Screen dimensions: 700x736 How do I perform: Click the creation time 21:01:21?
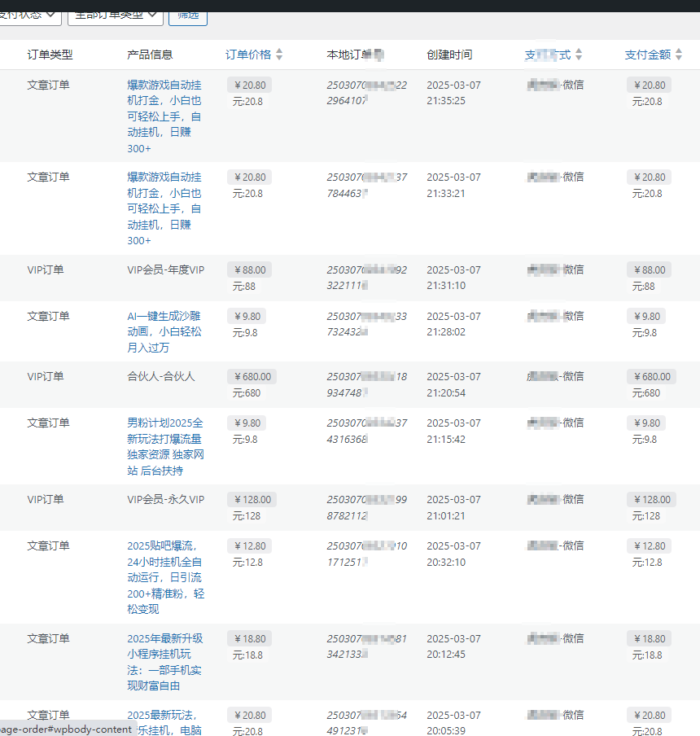click(x=446, y=516)
